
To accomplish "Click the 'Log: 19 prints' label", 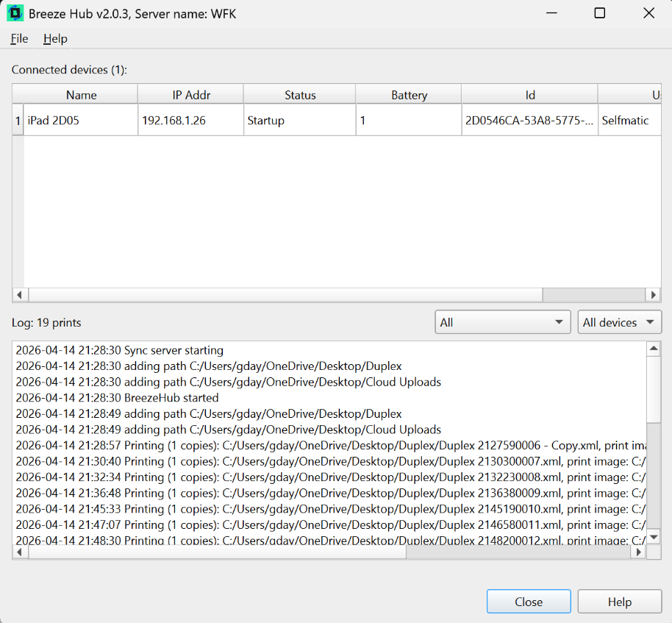I will 46,322.
